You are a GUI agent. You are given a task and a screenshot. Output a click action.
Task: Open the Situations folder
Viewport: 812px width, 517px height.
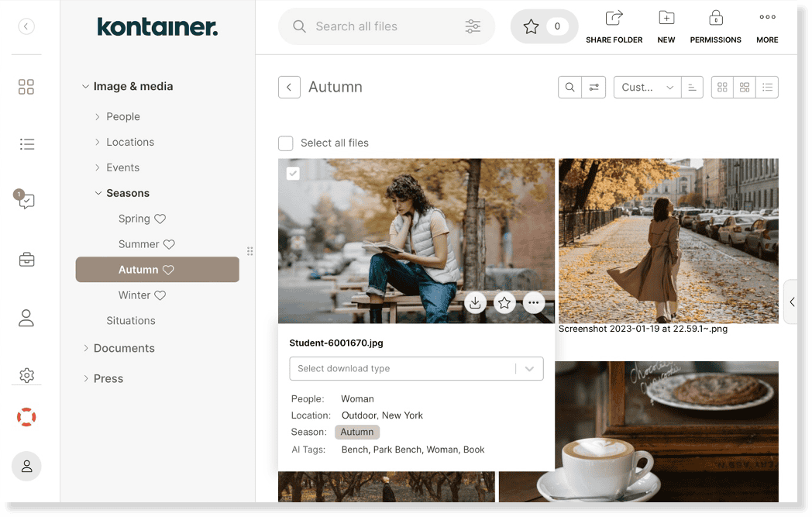click(x=130, y=320)
